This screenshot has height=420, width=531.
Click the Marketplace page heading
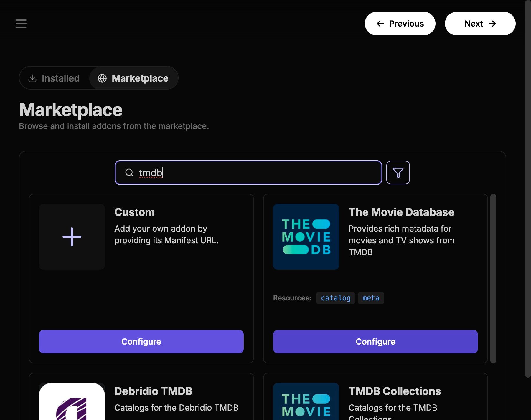(x=71, y=110)
